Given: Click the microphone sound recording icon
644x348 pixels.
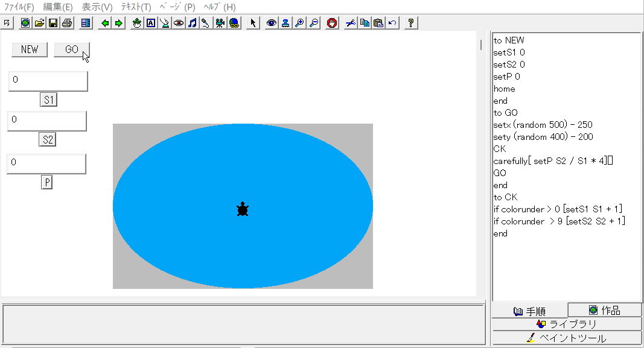Looking at the screenshot, I should 206,23.
